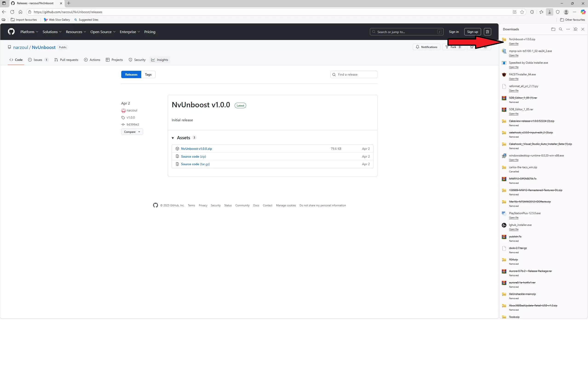Image resolution: width=588 pixels, height=369 pixels.
Task: Focus the Find a release field
Action: pos(356,75)
